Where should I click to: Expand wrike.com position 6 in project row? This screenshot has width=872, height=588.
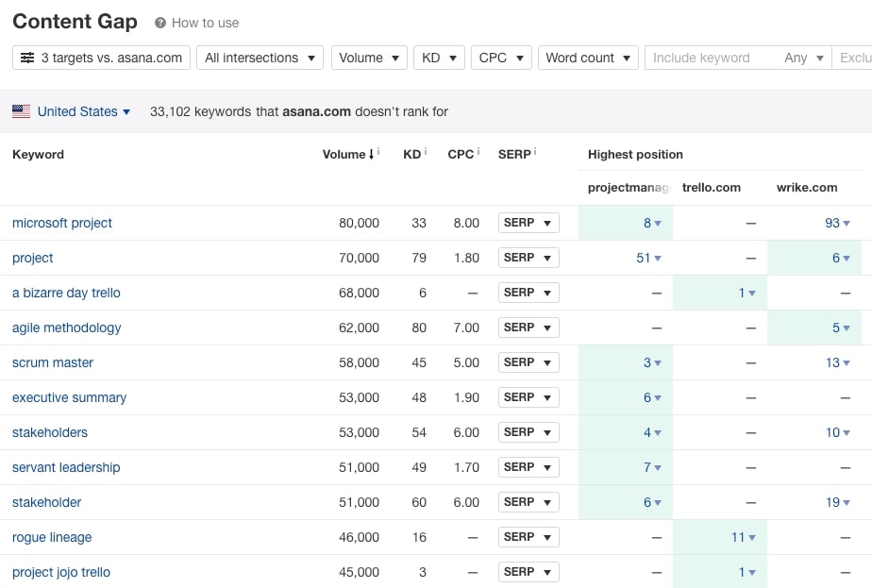[841, 258]
